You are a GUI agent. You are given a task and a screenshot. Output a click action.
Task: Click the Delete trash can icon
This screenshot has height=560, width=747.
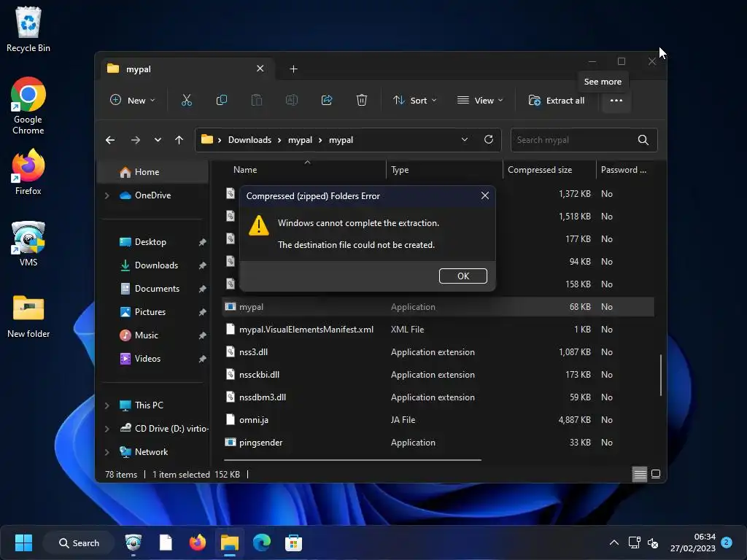362,101
